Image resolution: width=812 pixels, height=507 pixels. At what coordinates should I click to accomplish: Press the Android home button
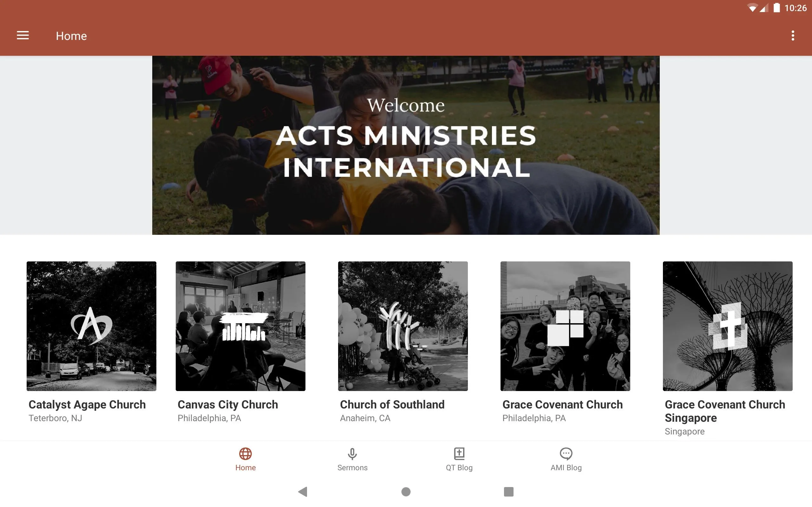pos(406,491)
